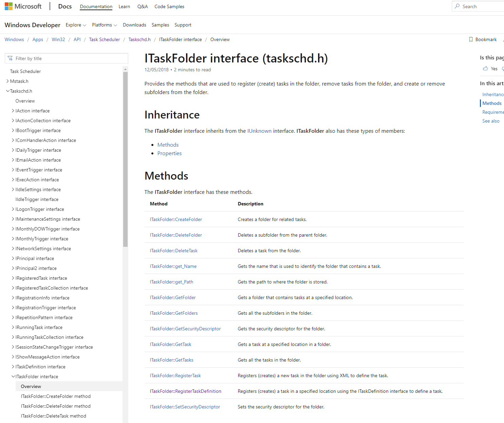Viewport: 504px width, 423px height.
Task: Jump to the Properties bullet link
Action: click(x=169, y=153)
